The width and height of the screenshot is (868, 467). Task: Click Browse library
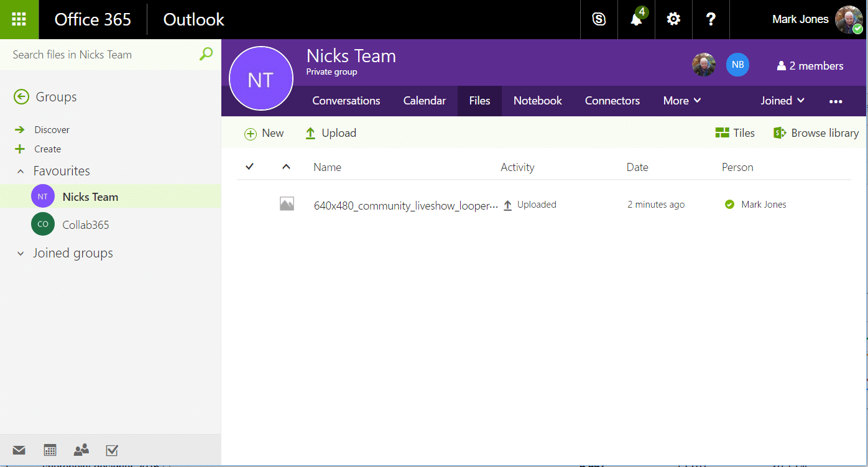pyautogui.click(x=816, y=133)
